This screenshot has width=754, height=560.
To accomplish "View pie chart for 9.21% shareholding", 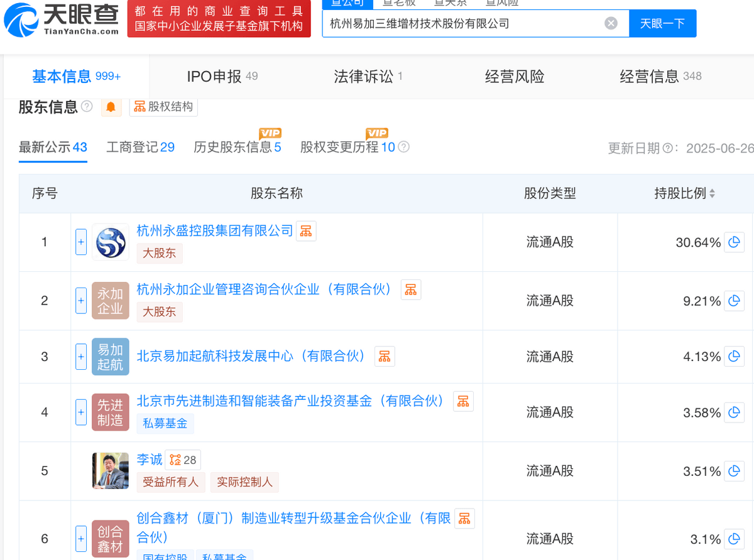I will pos(734,301).
